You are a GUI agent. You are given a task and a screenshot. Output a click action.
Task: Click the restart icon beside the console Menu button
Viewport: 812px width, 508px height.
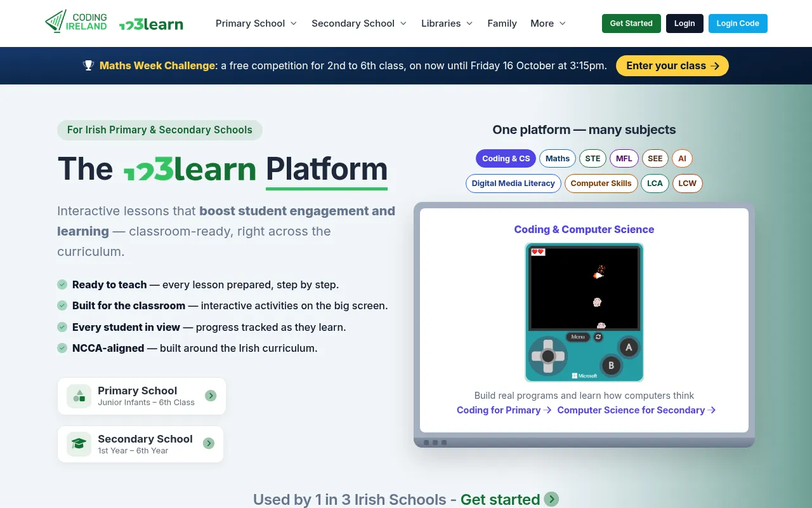click(x=598, y=337)
